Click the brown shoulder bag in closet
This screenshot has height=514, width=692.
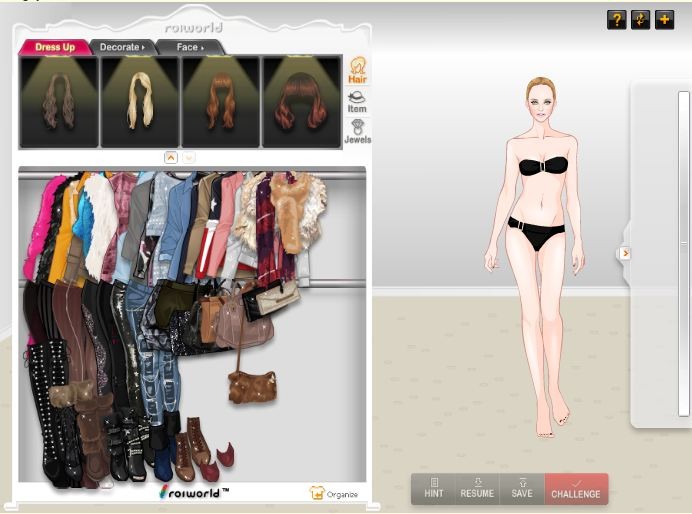coord(251,385)
